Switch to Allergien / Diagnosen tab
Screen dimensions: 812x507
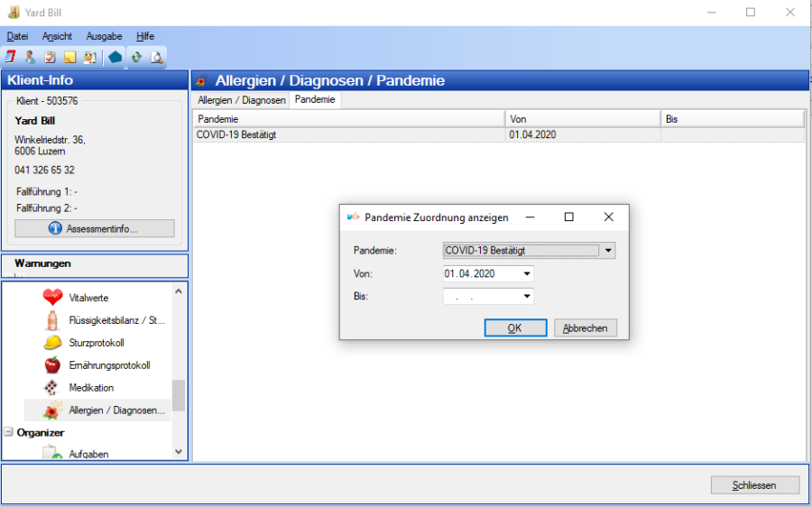241,100
